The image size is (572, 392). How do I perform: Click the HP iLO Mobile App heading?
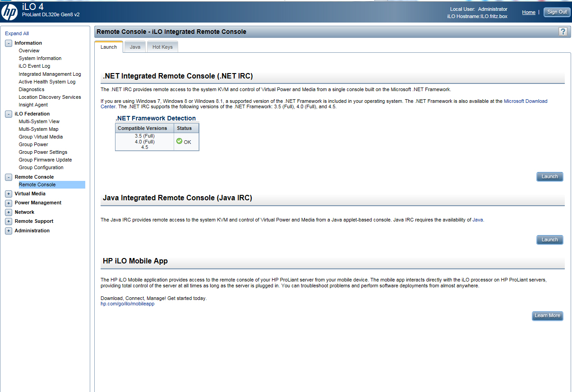135,261
